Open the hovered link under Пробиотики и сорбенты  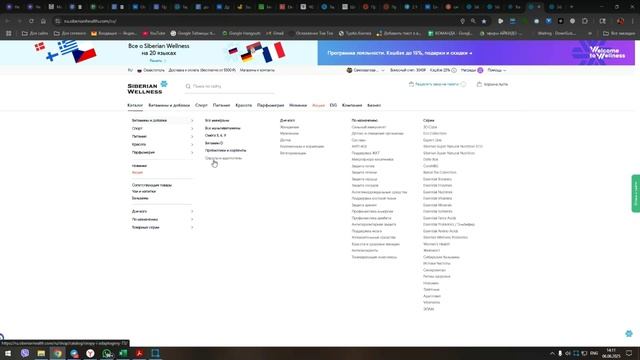[223, 158]
